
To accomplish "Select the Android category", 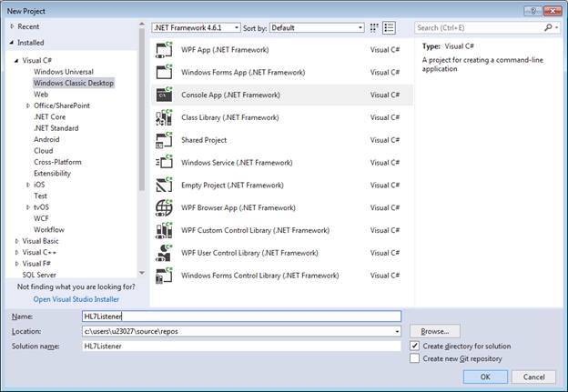I will 46,139.
